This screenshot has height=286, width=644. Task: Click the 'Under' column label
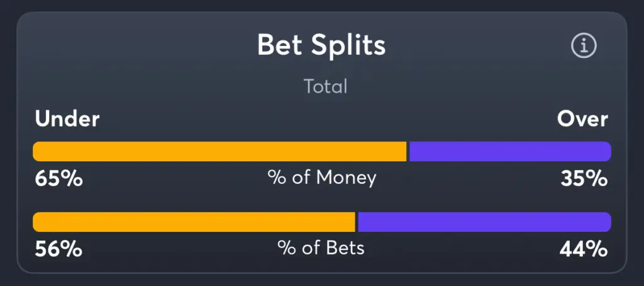point(67,119)
